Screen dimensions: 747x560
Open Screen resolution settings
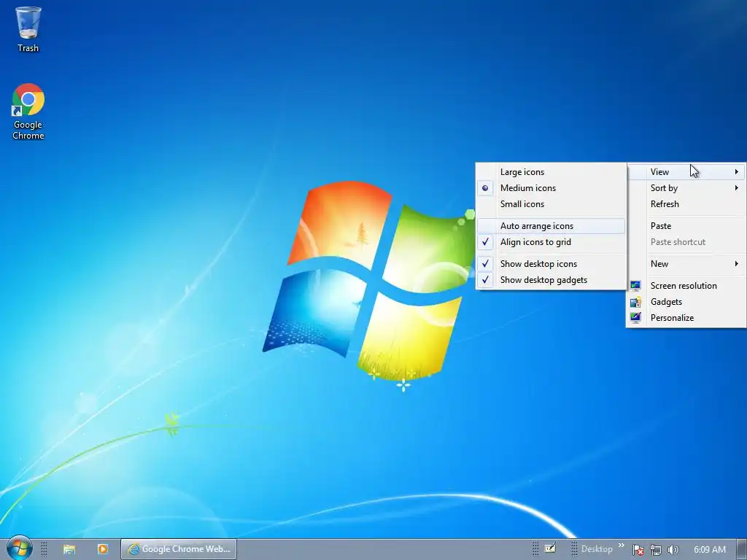(686, 286)
